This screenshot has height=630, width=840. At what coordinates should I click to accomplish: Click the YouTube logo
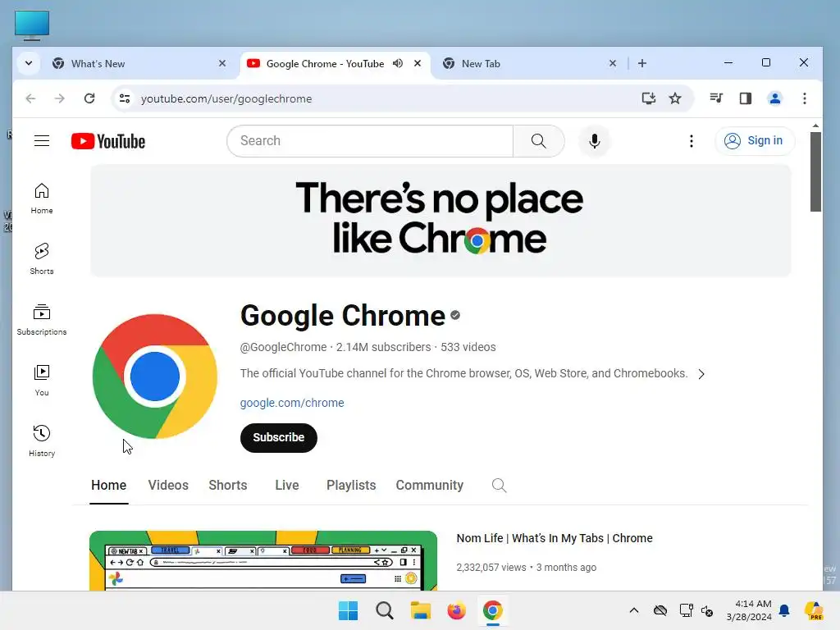coord(108,141)
